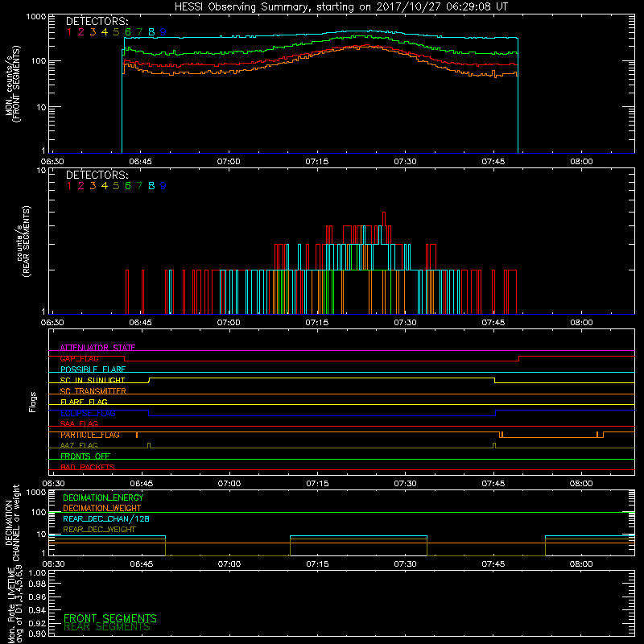Select the PARTICLE_FLAG label
This screenshot has height=644, width=644.
click(90, 435)
